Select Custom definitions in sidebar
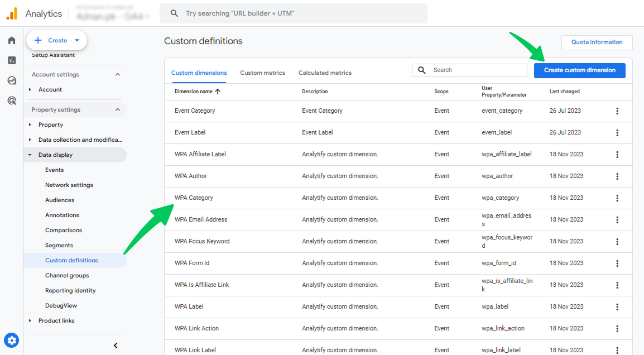 point(71,261)
